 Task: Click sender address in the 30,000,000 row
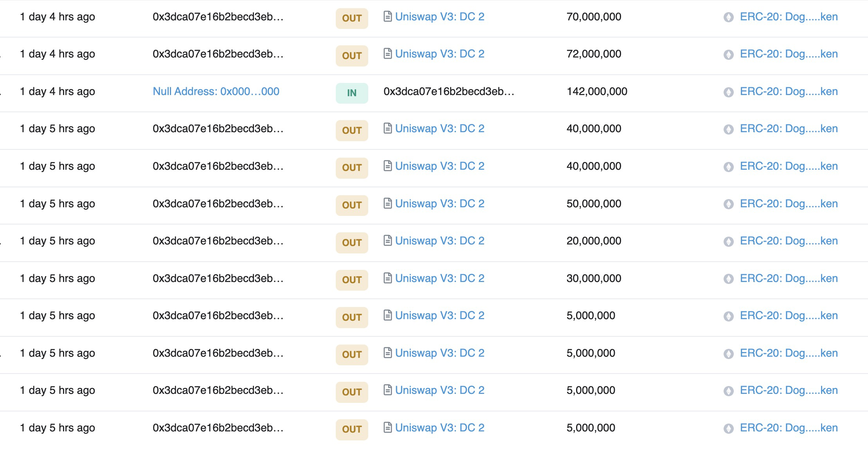click(218, 278)
